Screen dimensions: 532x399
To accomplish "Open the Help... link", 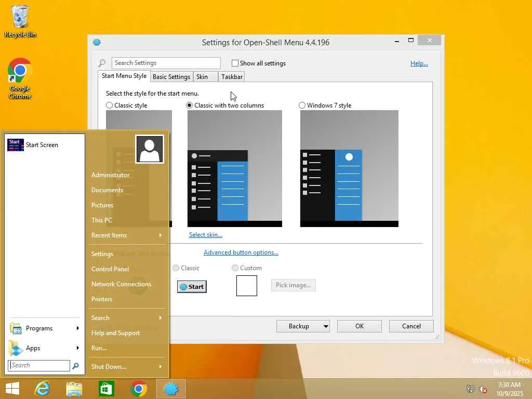I will click(419, 63).
